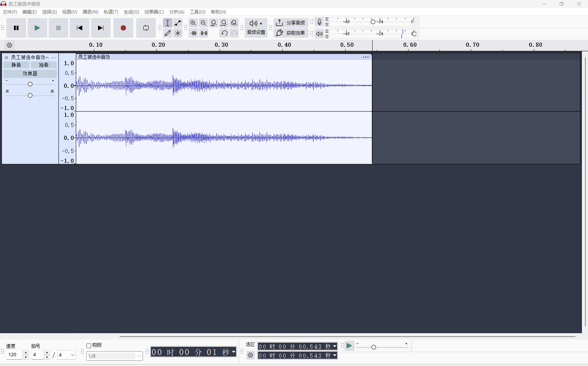Click the microphone record meter icon
This screenshot has width=588, height=366.
click(319, 22)
